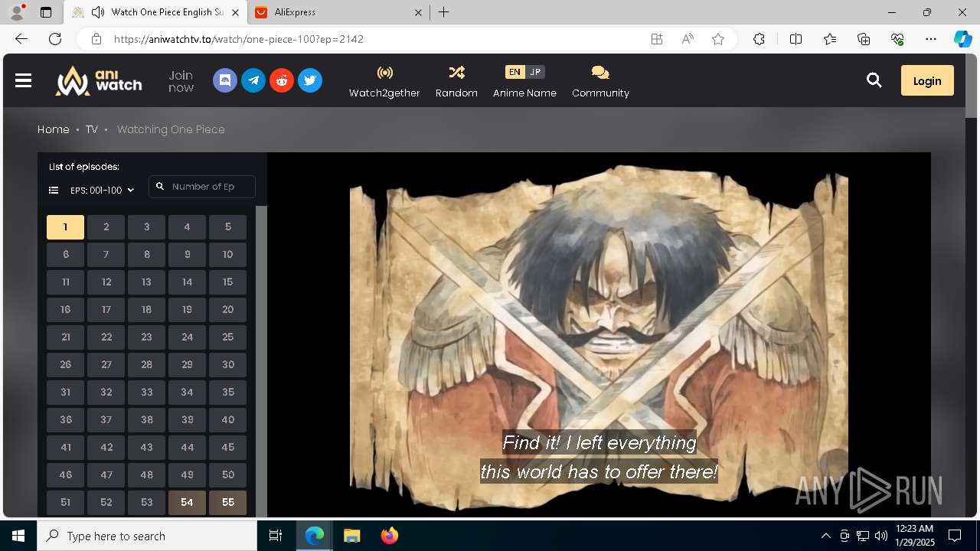Select episode 10
980x551 pixels.
[227, 255]
